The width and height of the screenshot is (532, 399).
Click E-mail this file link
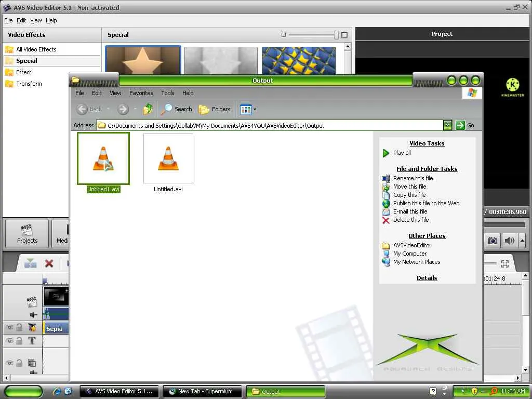coord(410,211)
